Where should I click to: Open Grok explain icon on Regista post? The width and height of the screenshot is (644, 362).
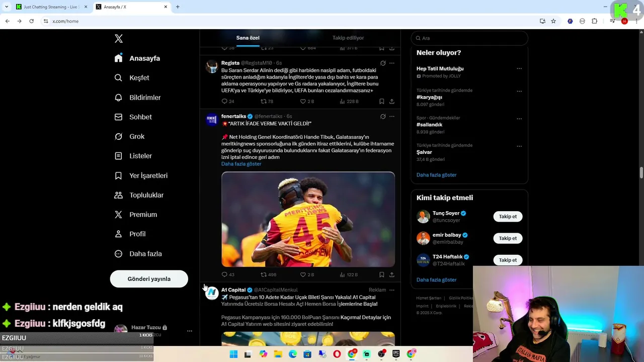pos(383,63)
